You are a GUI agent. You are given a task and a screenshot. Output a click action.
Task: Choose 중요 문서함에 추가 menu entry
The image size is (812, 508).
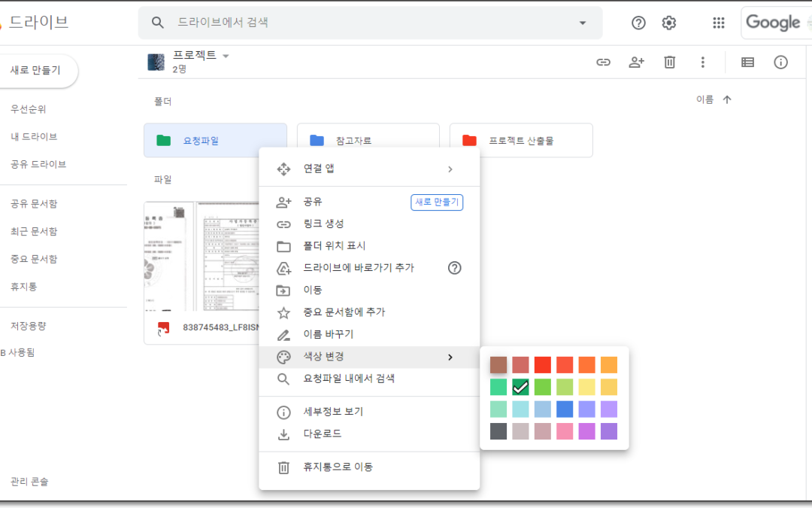point(369,312)
